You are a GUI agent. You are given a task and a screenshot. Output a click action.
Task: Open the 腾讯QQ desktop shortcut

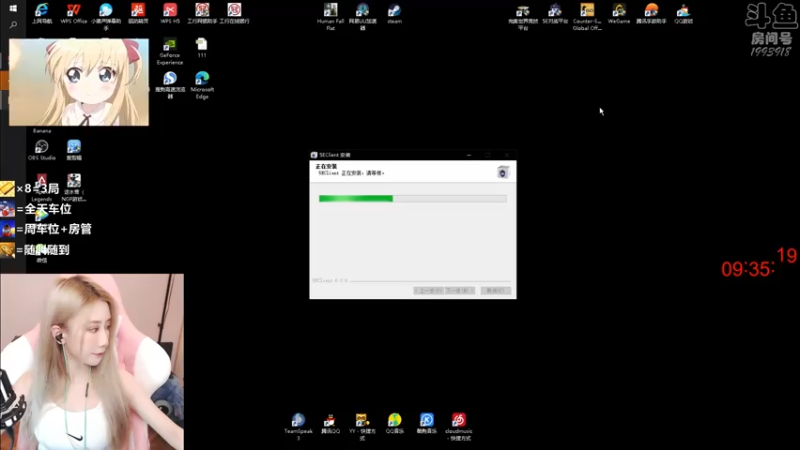[x=330, y=423]
